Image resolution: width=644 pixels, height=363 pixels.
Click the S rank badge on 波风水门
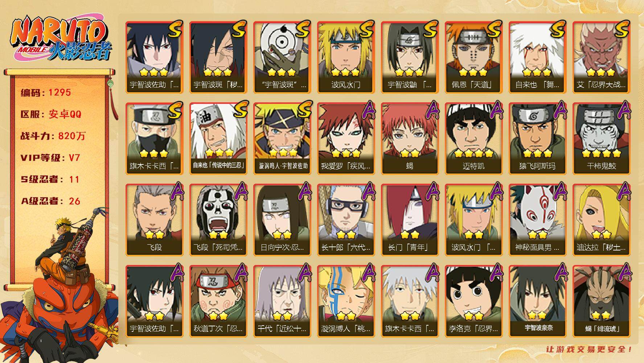pyautogui.click(x=367, y=28)
